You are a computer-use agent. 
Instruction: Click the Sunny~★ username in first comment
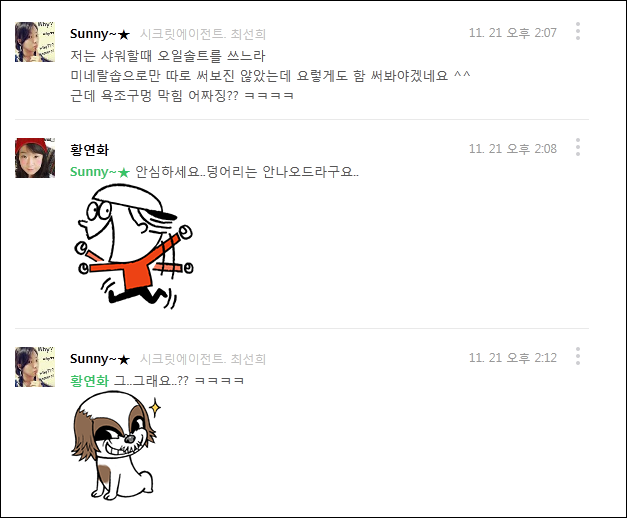tap(100, 34)
